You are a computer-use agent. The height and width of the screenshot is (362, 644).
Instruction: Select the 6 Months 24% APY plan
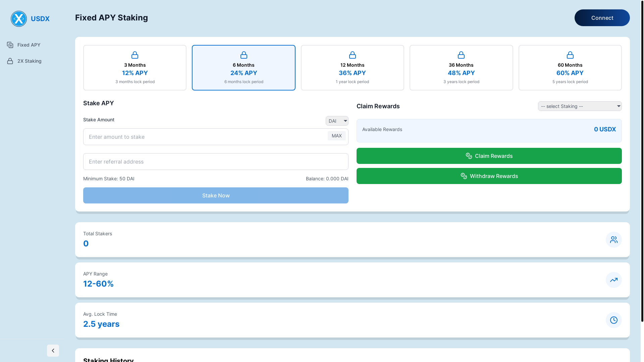pos(244,68)
